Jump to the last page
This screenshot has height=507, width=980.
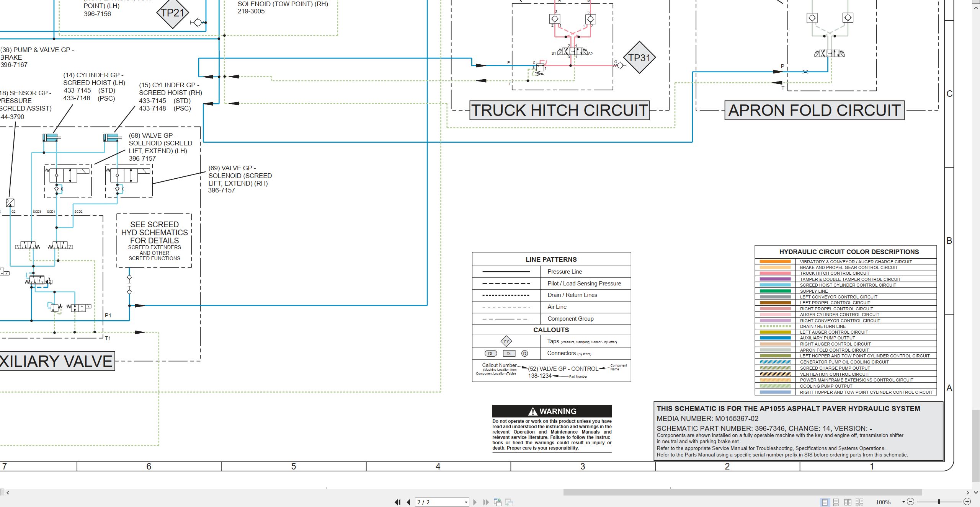pos(486,502)
